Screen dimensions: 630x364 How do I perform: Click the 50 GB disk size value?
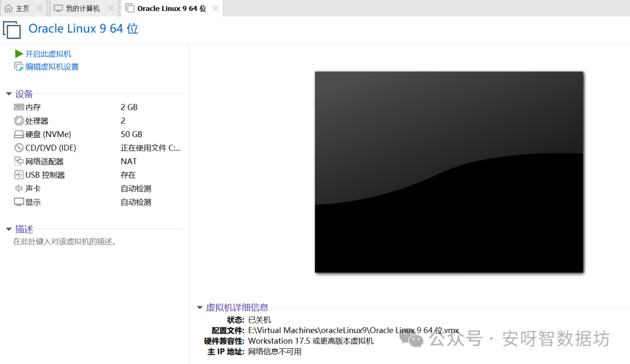click(x=131, y=134)
